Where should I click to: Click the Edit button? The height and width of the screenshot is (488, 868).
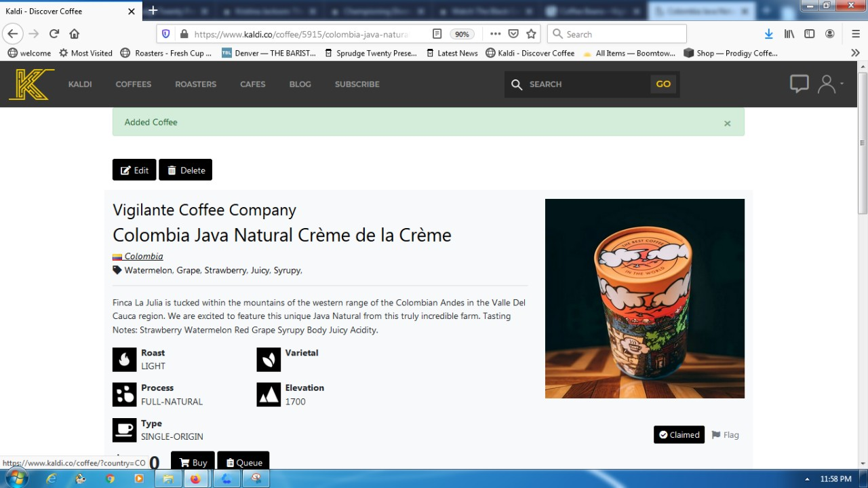point(134,170)
